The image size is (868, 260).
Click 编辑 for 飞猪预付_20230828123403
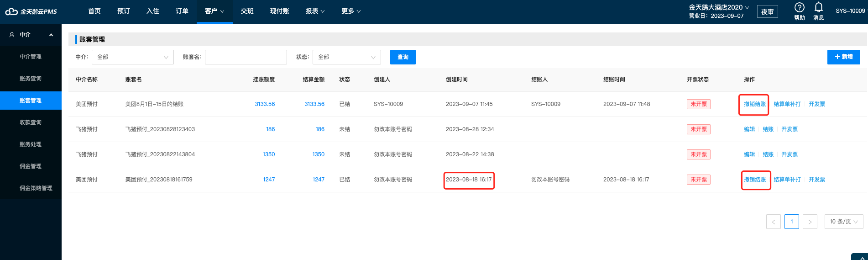coord(749,129)
